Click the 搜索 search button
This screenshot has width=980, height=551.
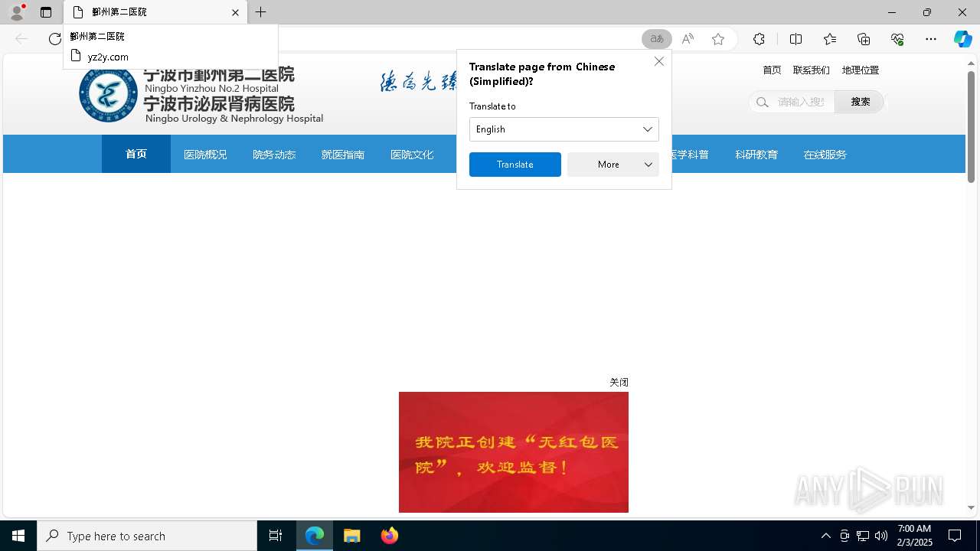coord(860,102)
